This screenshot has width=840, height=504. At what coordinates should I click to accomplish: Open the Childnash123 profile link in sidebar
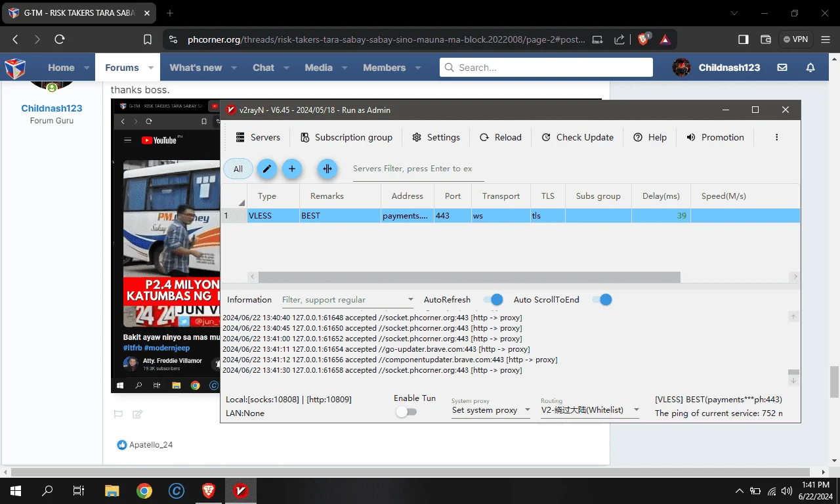[x=52, y=108]
